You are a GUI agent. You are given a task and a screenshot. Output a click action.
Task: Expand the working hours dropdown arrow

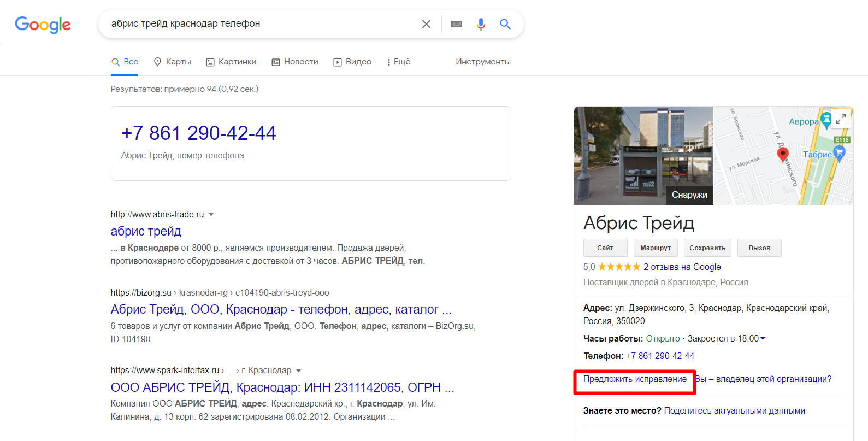pyautogui.click(x=763, y=338)
